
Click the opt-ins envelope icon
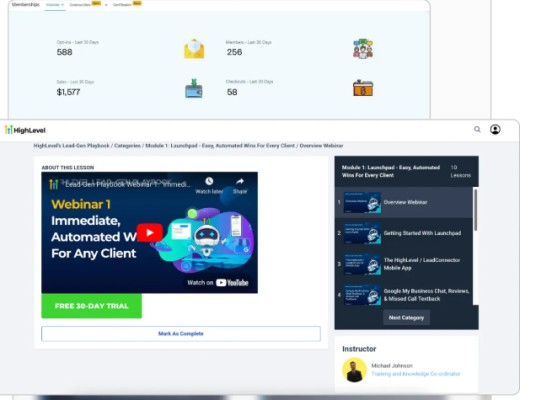pyautogui.click(x=194, y=49)
